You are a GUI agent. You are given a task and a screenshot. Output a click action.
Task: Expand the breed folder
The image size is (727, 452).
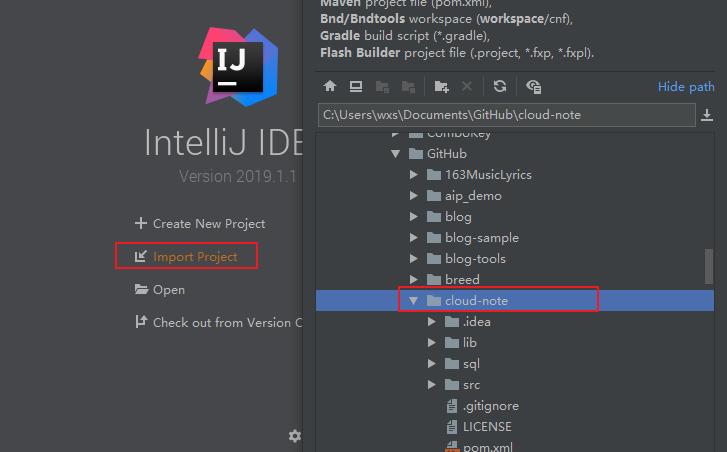pyautogui.click(x=414, y=280)
